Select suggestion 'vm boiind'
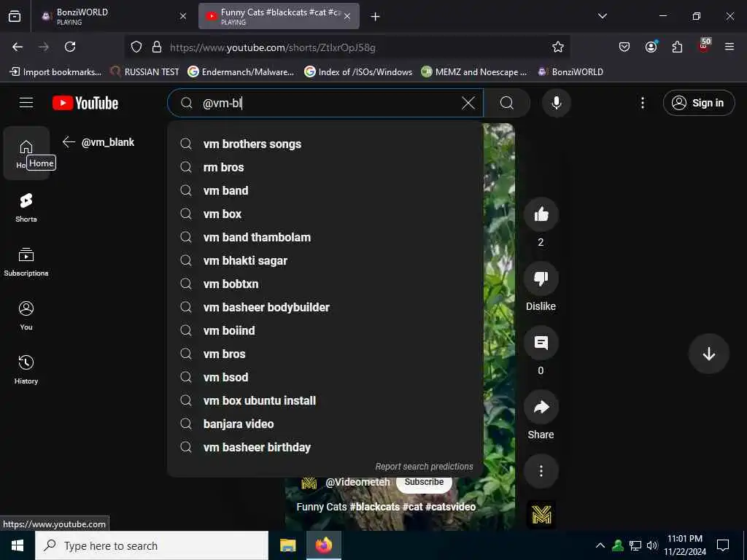This screenshot has height=560, width=747. (325, 330)
